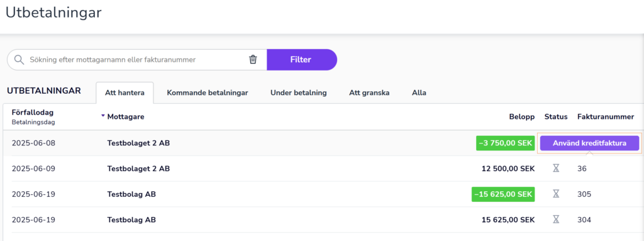The height and width of the screenshot is (241, 644).
Task: Select the Testbolag AB 15 625,00 SEK row
Action: [x=322, y=220]
